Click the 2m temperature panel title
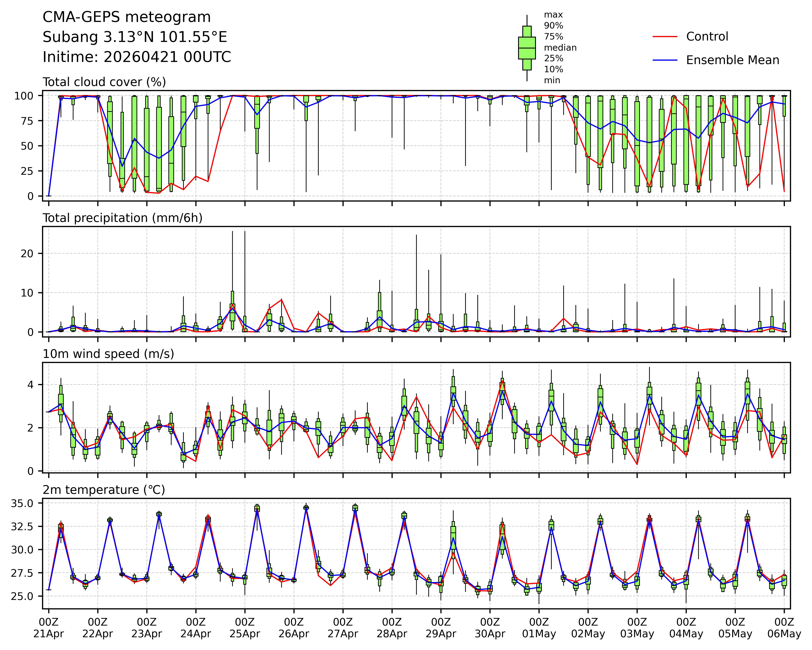The width and height of the screenshot is (812, 650). [104, 490]
